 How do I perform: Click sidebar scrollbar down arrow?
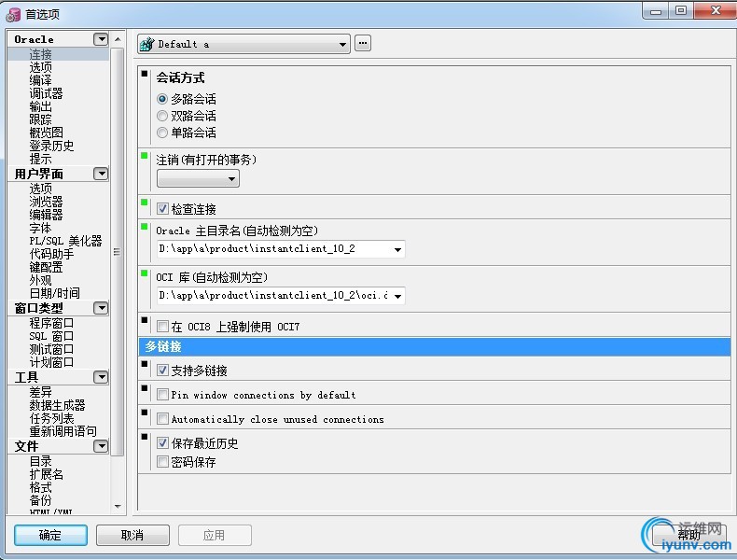pos(118,507)
